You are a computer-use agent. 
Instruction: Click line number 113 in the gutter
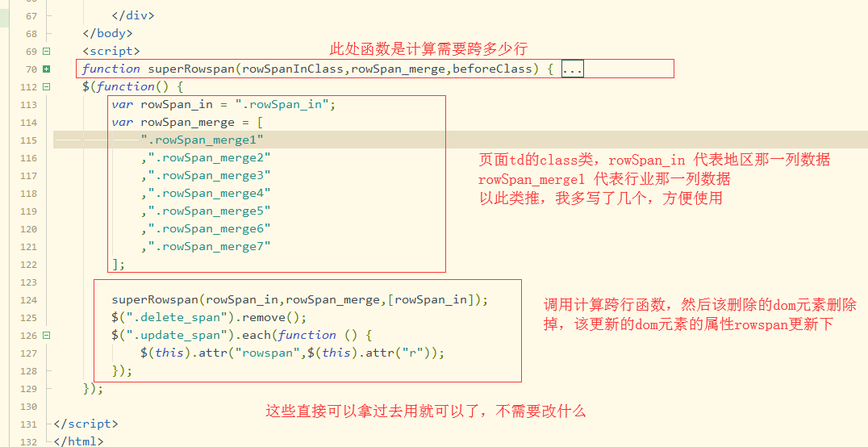point(27,105)
